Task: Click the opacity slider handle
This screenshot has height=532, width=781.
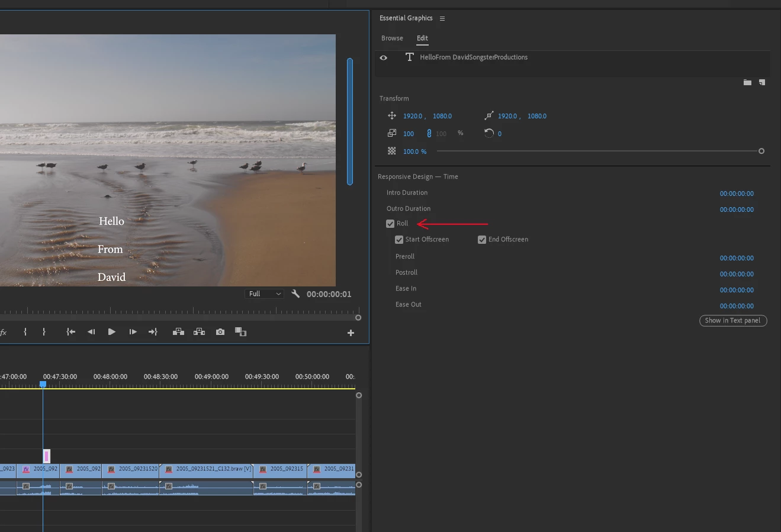Action: [x=761, y=151]
